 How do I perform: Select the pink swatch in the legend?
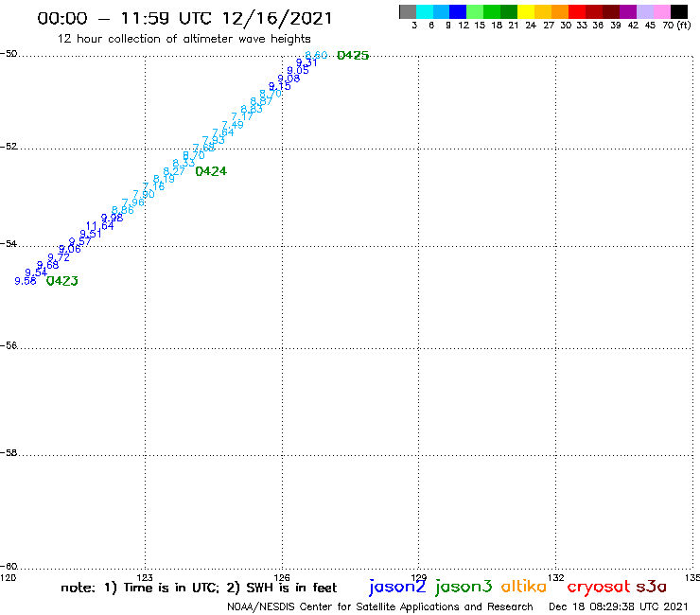pos(661,11)
